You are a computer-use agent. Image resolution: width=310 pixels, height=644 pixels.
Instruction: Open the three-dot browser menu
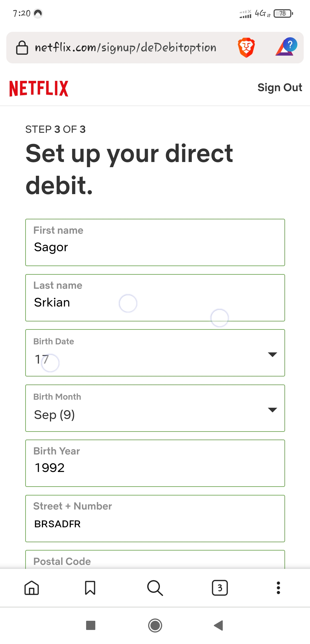tap(278, 588)
